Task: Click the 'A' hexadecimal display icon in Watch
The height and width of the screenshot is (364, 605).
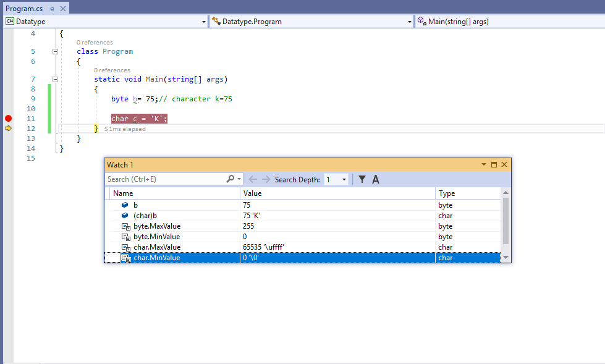Action: point(376,179)
